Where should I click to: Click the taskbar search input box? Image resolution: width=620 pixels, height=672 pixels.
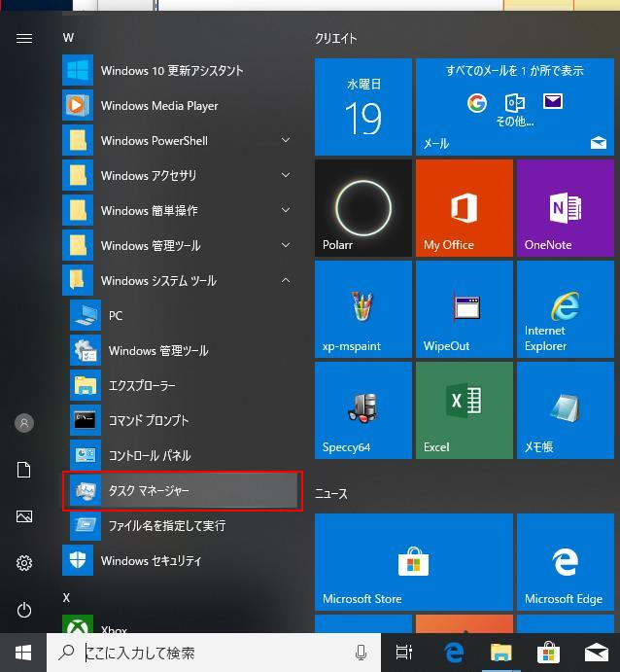(x=214, y=653)
